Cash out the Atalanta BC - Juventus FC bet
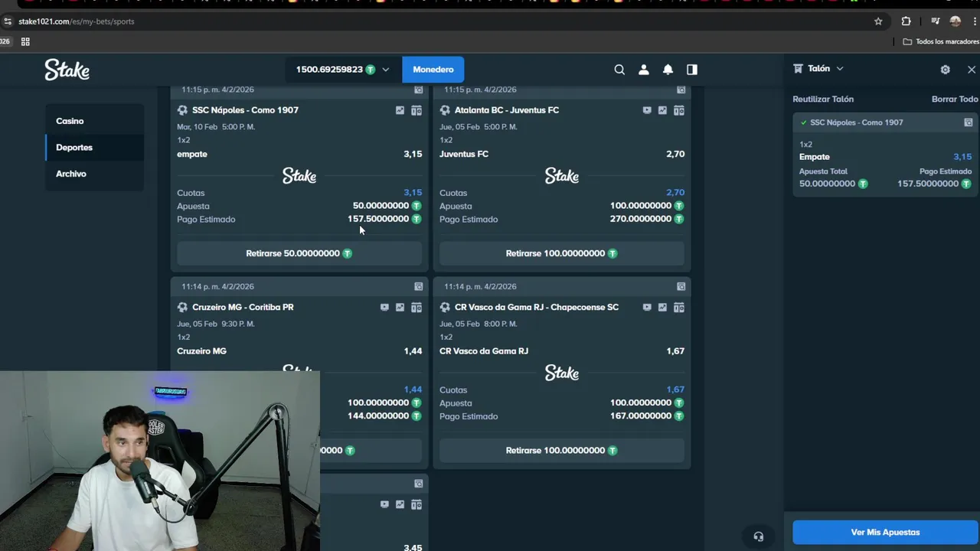 coord(562,253)
